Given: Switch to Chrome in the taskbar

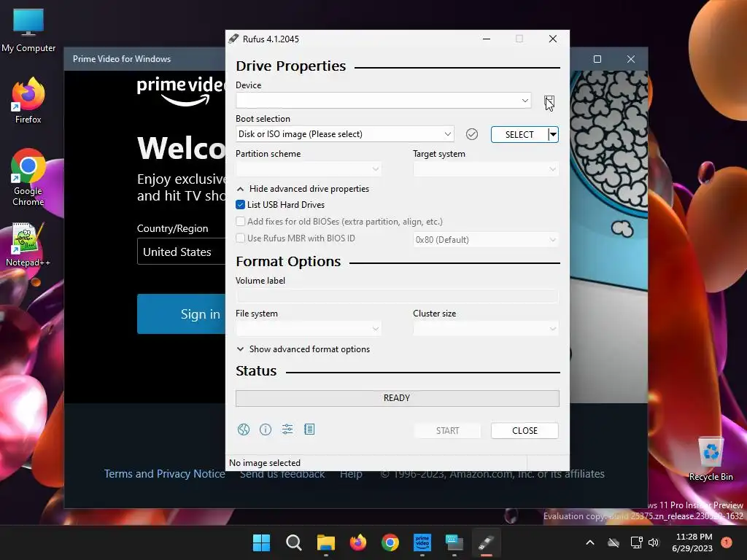Looking at the screenshot, I should tap(390, 542).
